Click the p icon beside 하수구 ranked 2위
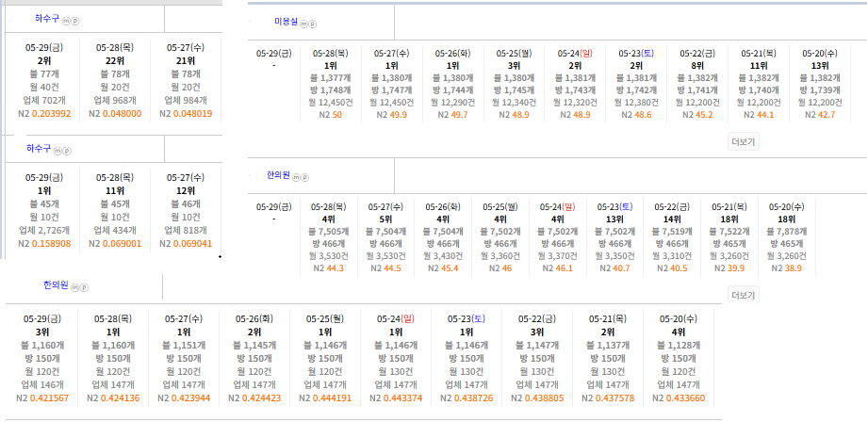868x422 pixels. (x=75, y=21)
